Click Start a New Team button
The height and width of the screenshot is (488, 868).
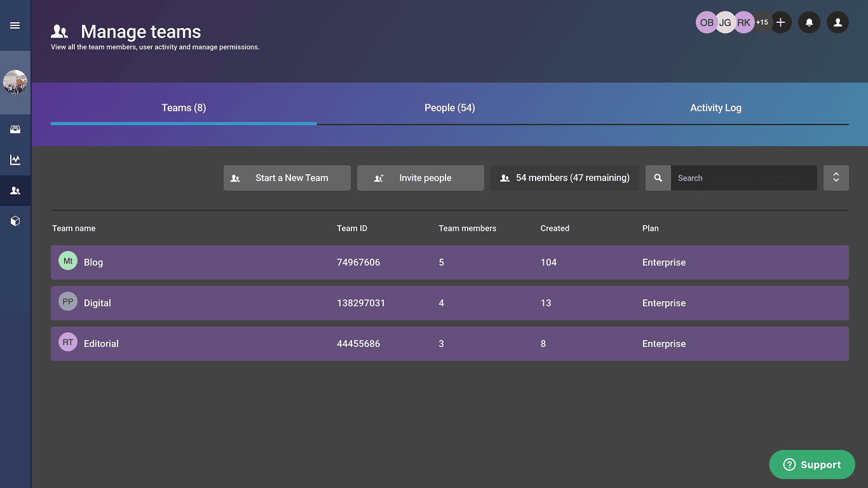287,178
